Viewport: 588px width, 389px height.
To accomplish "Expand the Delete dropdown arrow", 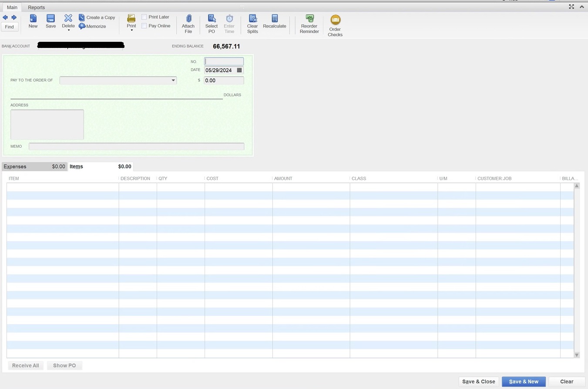I will (x=68, y=30).
